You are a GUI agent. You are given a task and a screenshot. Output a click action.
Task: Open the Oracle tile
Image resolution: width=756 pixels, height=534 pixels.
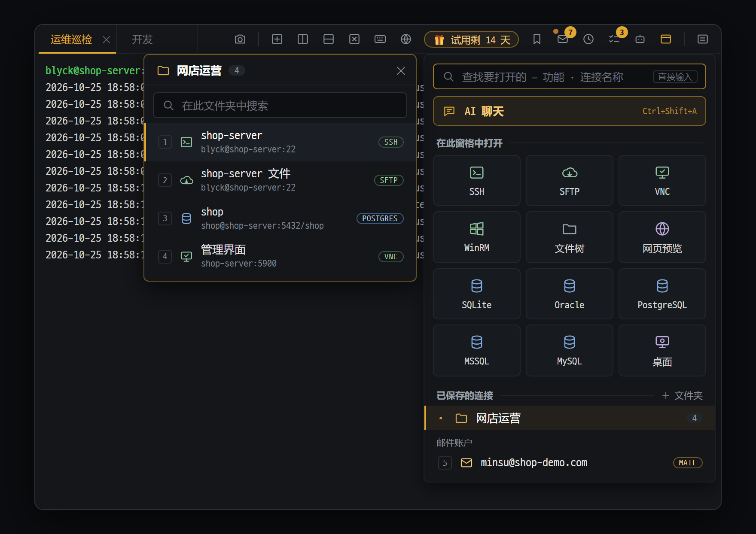[x=570, y=294]
